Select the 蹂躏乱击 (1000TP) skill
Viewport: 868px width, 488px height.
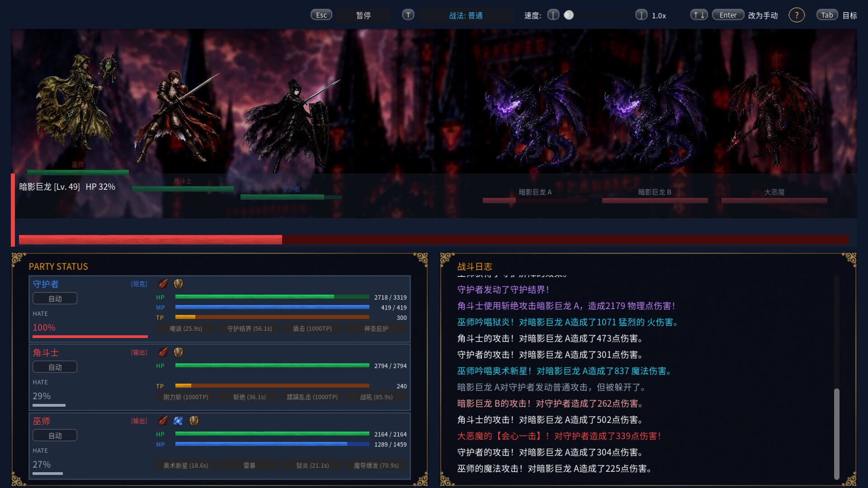point(312,397)
